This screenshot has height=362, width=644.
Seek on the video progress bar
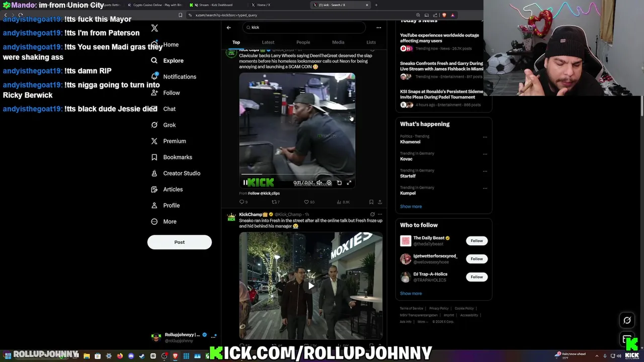[297, 174]
